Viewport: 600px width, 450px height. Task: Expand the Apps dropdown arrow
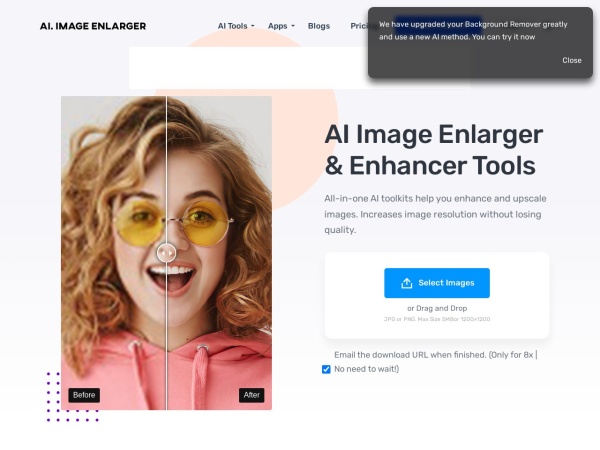[293, 26]
